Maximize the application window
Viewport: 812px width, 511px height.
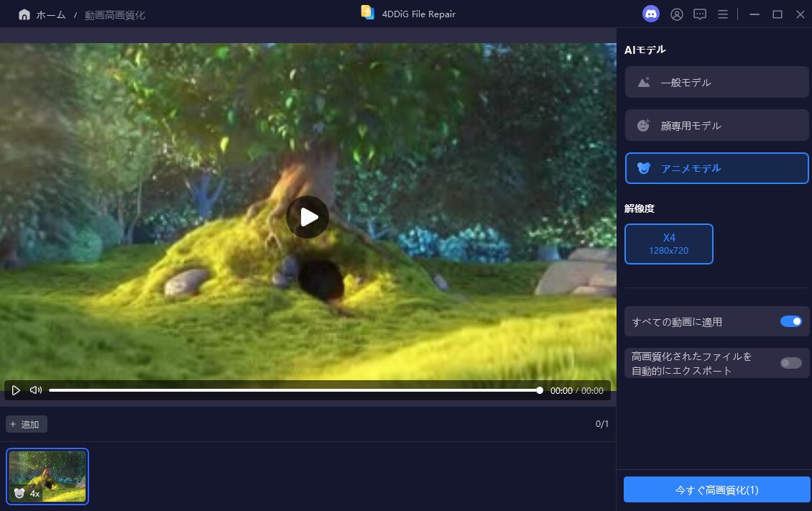click(778, 14)
